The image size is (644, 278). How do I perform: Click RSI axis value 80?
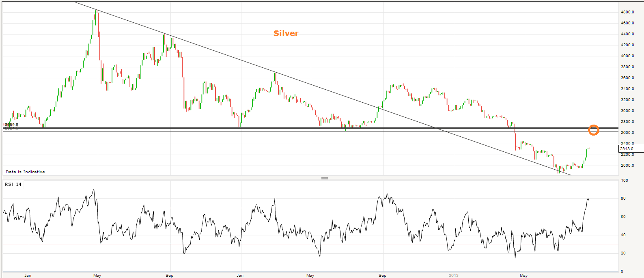pos(623,198)
